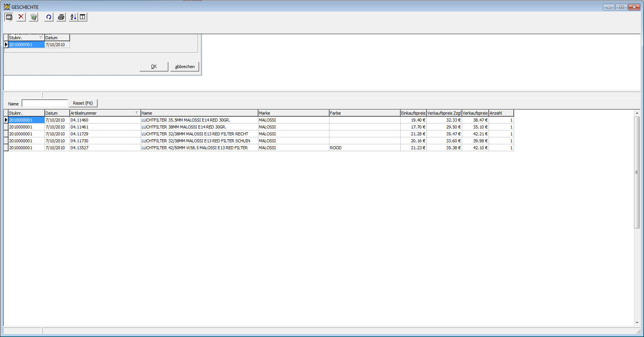Click sales price 39.98 €
This screenshot has height=337, width=644.
click(475, 141)
